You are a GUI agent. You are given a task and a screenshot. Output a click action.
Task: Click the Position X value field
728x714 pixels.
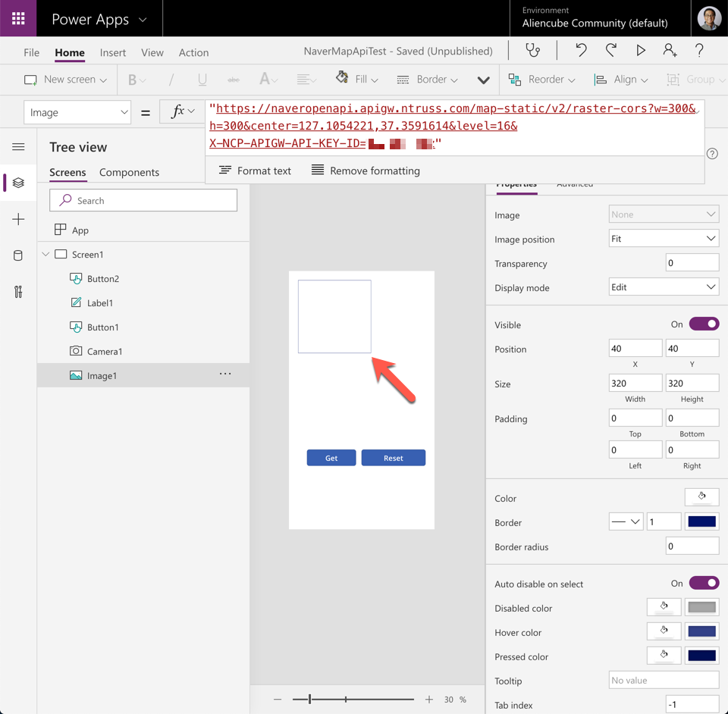pos(635,348)
